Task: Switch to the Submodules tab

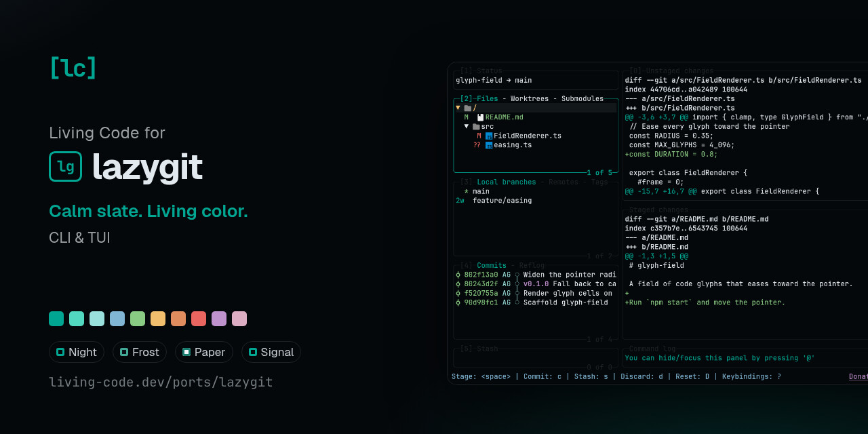Action: pyautogui.click(x=583, y=98)
